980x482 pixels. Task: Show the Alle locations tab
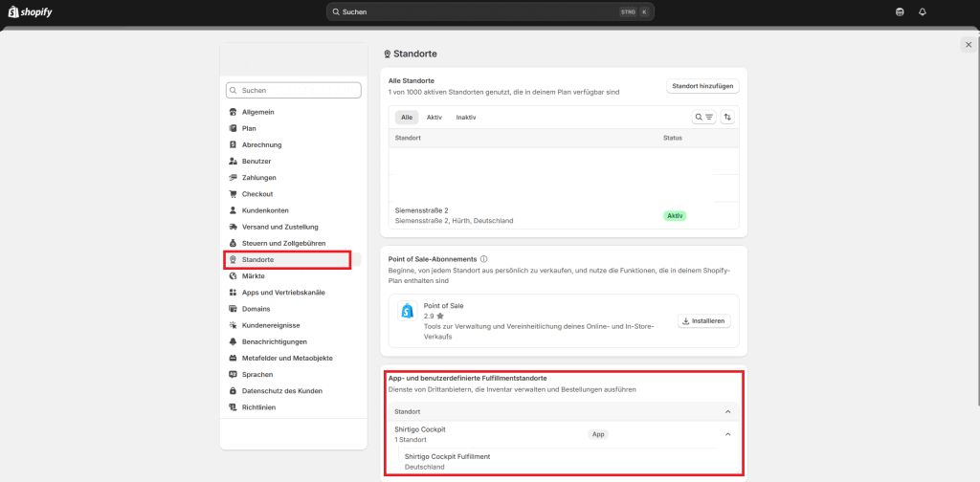(x=406, y=117)
